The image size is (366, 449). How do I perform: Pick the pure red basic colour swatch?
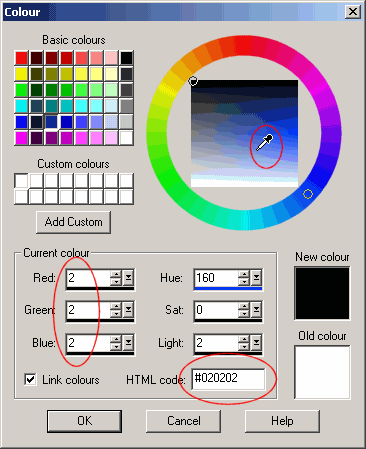pyautogui.click(x=22, y=58)
